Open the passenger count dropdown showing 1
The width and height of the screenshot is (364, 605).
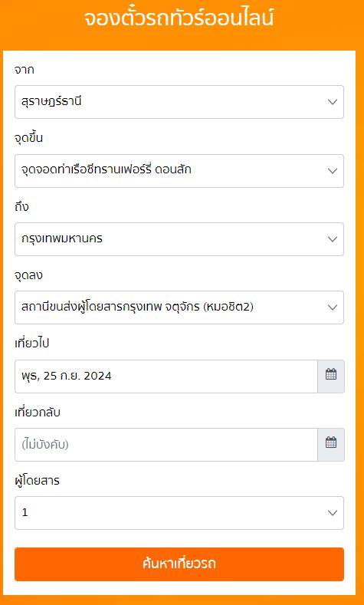click(179, 513)
